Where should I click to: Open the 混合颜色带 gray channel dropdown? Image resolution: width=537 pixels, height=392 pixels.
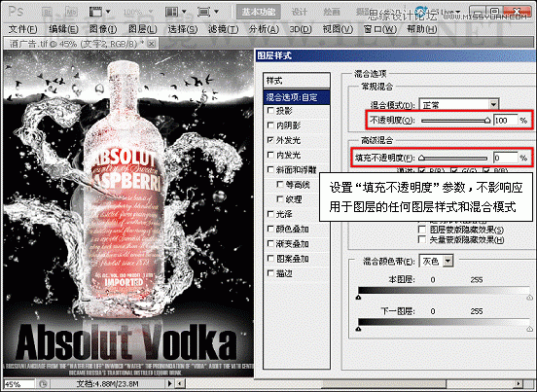point(436,262)
